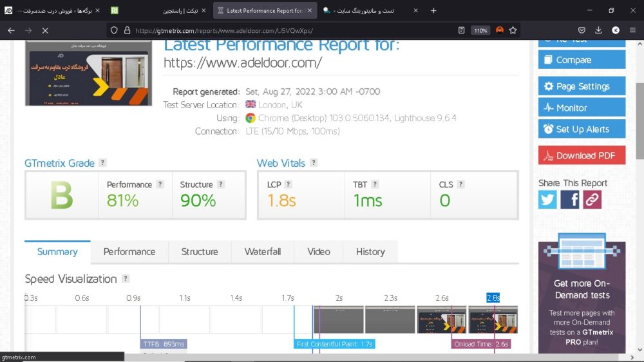Open the Pocket save icon

pos(582,30)
